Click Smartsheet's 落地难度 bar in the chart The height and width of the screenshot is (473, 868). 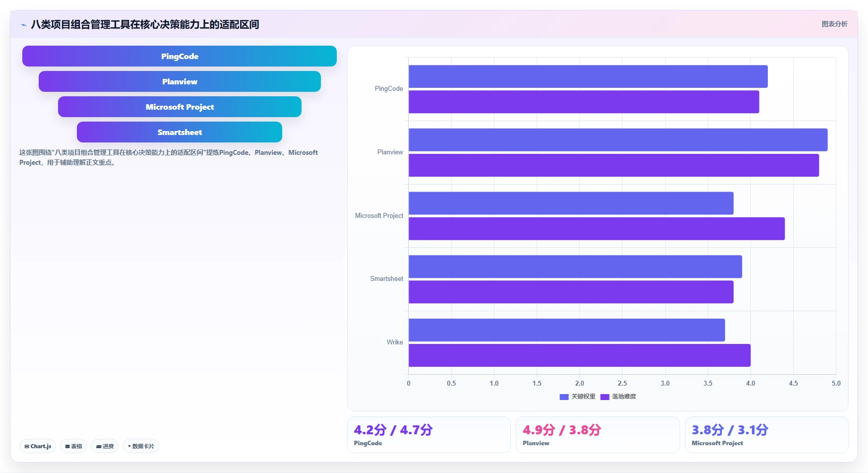tap(571, 292)
